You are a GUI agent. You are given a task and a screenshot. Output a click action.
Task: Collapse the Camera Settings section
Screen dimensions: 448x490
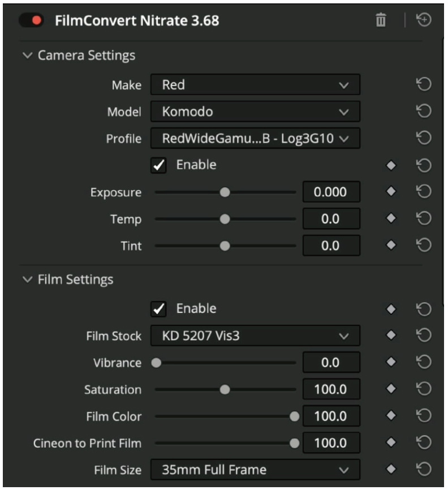tap(28, 55)
